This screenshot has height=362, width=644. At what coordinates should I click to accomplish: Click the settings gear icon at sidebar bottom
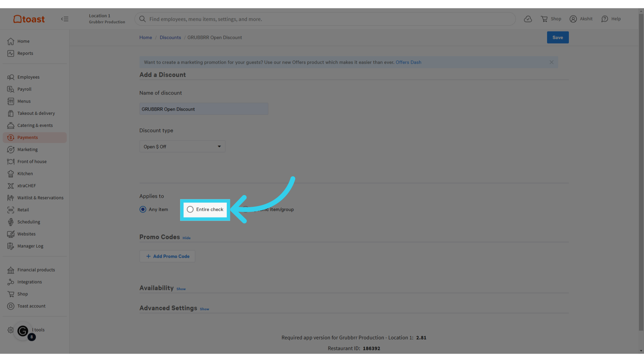(x=11, y=330)
